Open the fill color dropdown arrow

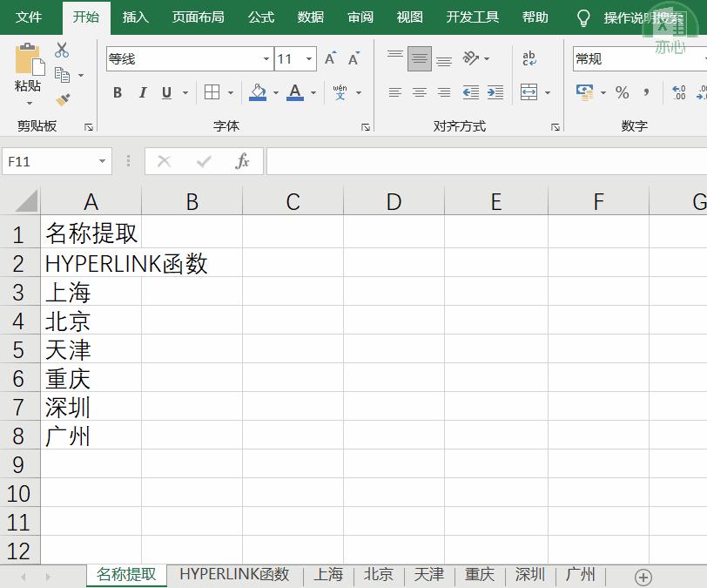pos(276,92)
